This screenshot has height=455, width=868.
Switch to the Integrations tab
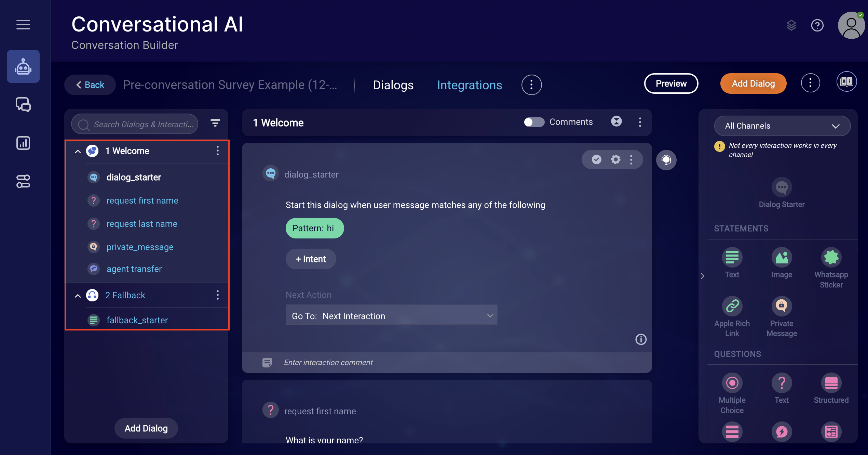click(x=470, y=85)
